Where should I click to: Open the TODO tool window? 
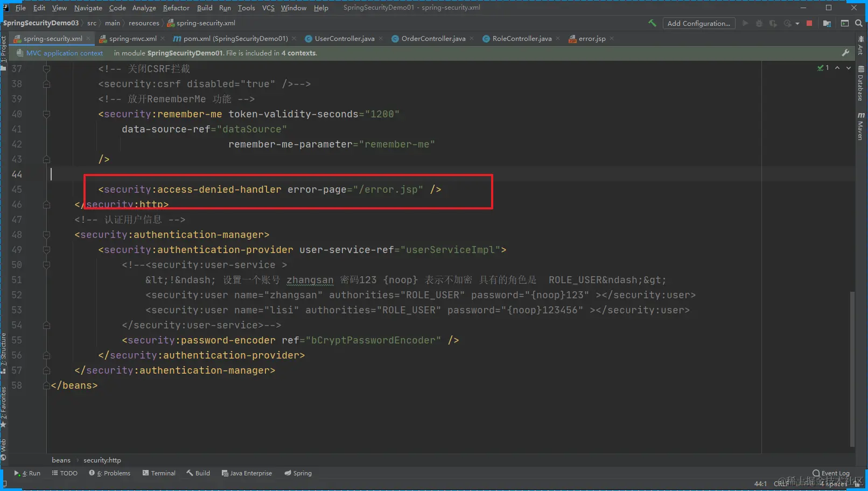pos(65,473)
